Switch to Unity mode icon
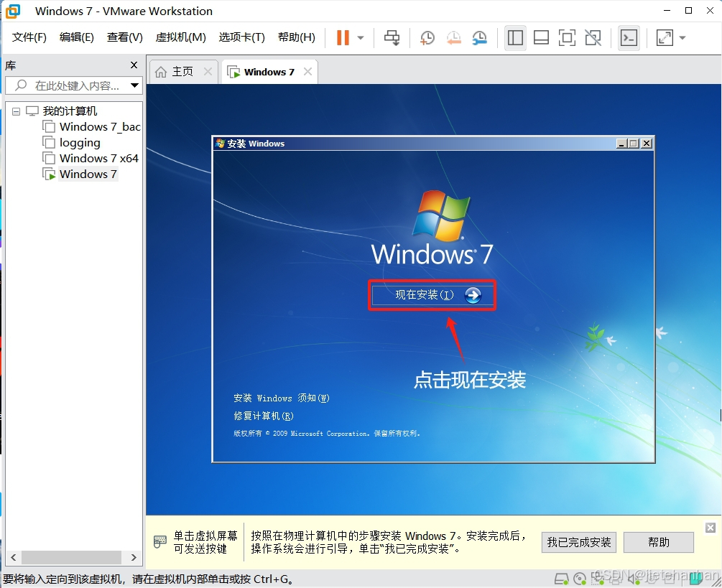The width and height of the screenshot is (722, 588). pyautogui.click(x=593, y=38)
